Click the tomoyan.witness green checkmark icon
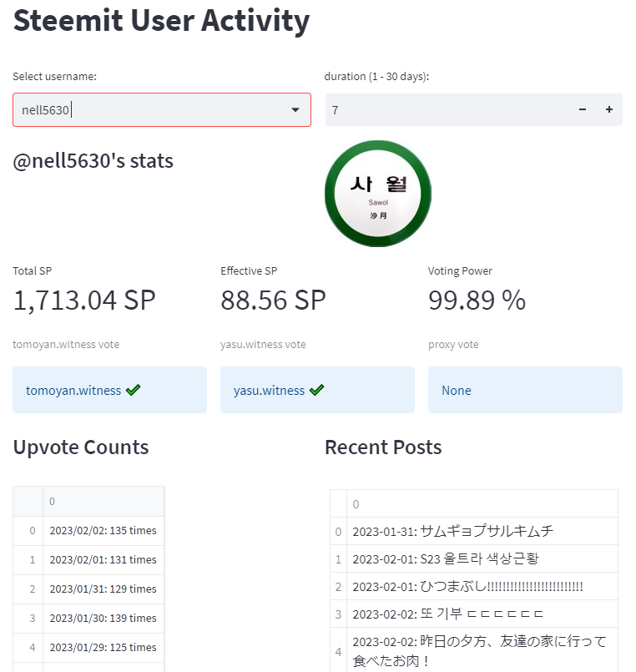The width and height of the screenshot is (636, 672). click(133, 390)
